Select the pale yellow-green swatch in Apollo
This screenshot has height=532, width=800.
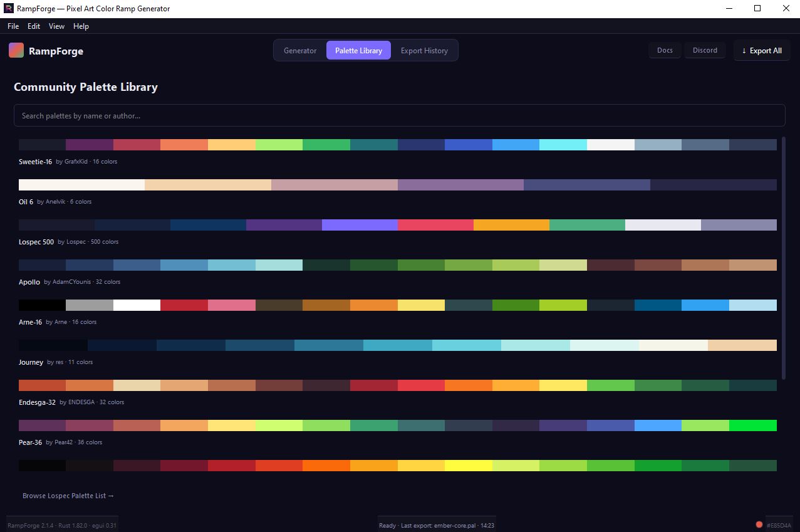[563, 265]
